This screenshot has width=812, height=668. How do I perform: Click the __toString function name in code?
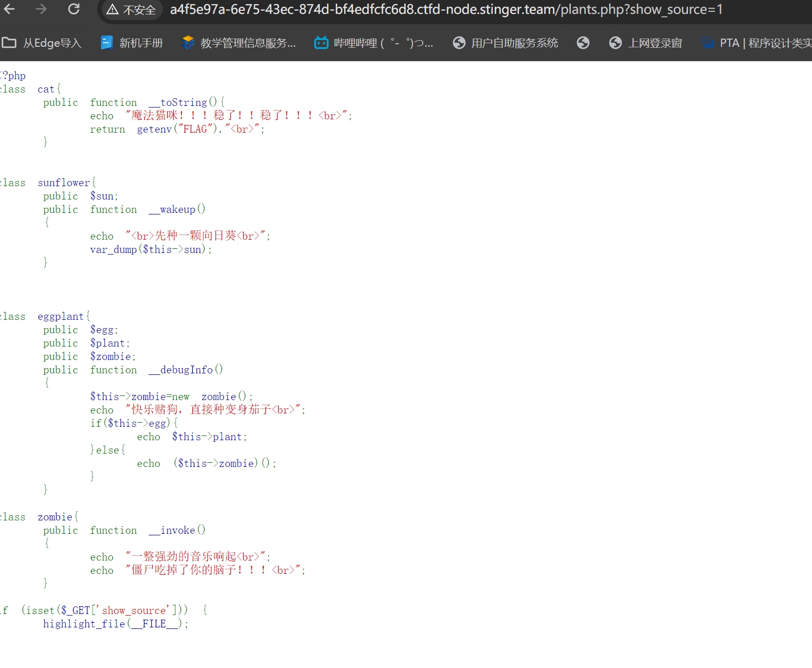click(x=178, y=102)
